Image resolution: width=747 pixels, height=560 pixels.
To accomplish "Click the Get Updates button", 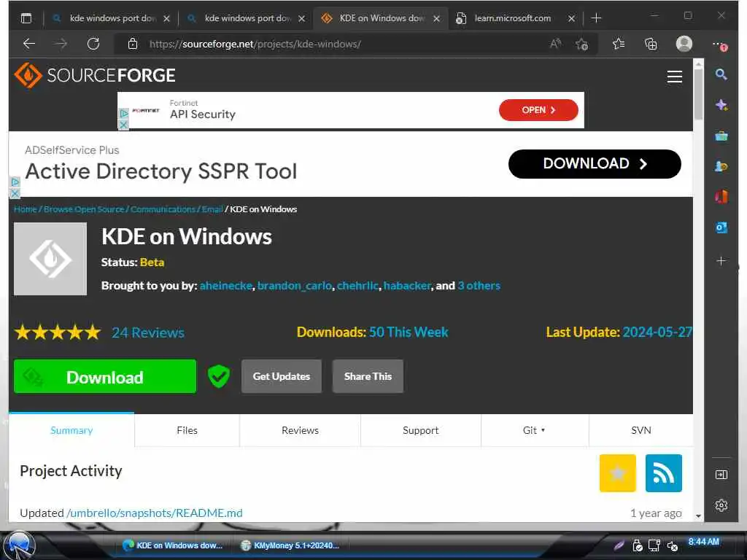I will [x=282, y=376].
